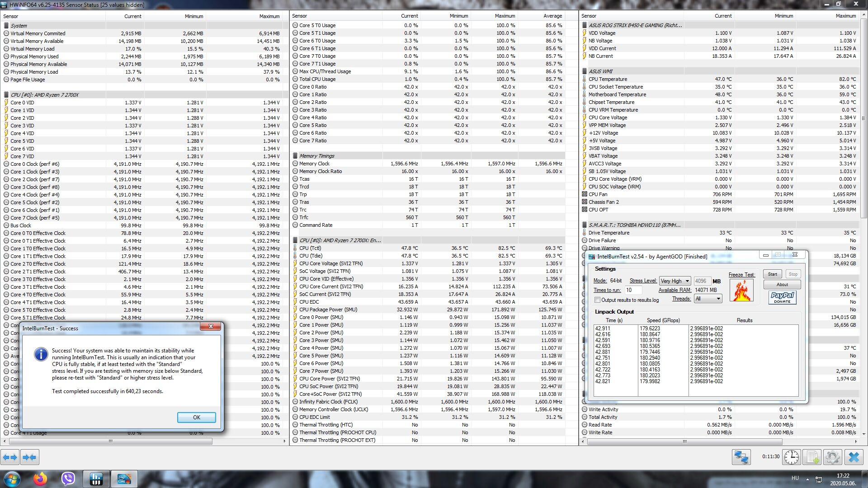Select the Chassis Fan 2 row

pos(719,202)
